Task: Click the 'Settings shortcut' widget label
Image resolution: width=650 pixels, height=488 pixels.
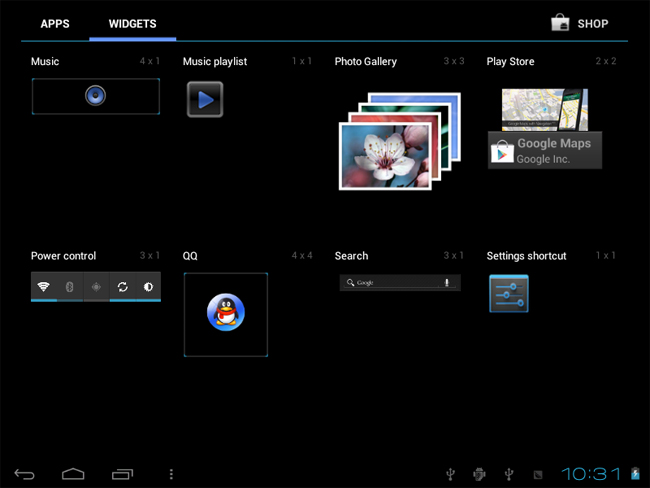Action: 526,256
